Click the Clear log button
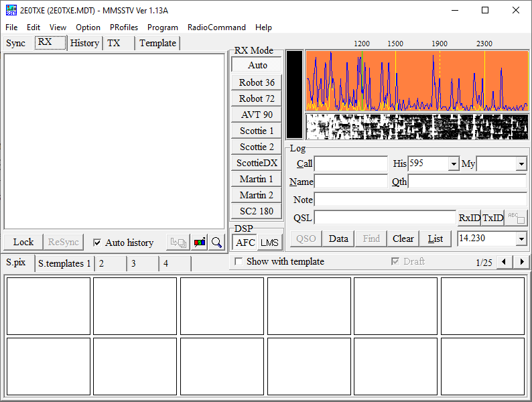This screenshot has width=532, height=402. pyautogui.click(x=403, y=239)
